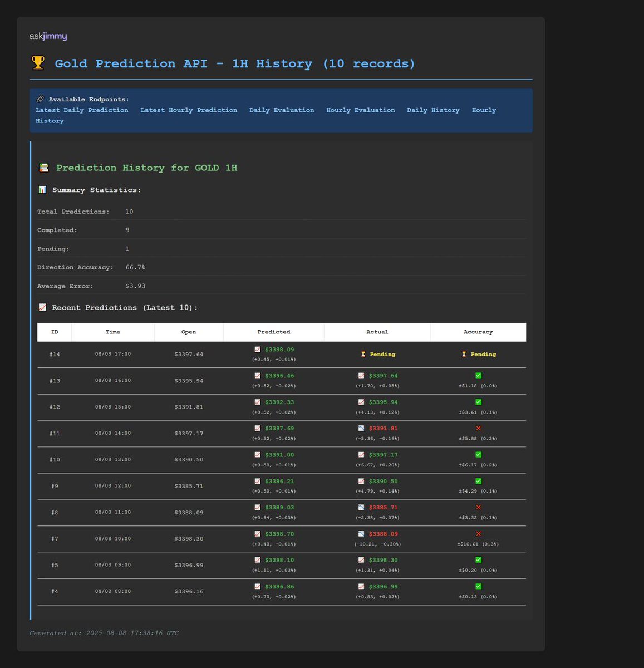Open the Latest Daily Prediction endpoint
The width and height of the screenshot is (644, 668).
coord(82,110)
